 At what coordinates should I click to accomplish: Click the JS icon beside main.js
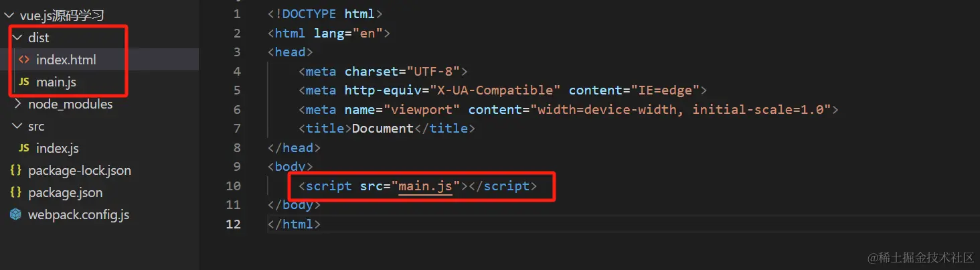(x=24, y=82)
